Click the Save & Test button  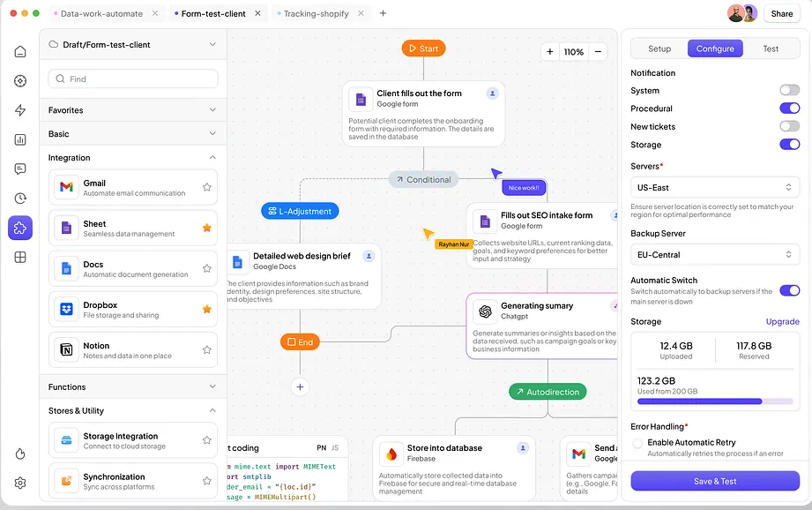715,481
